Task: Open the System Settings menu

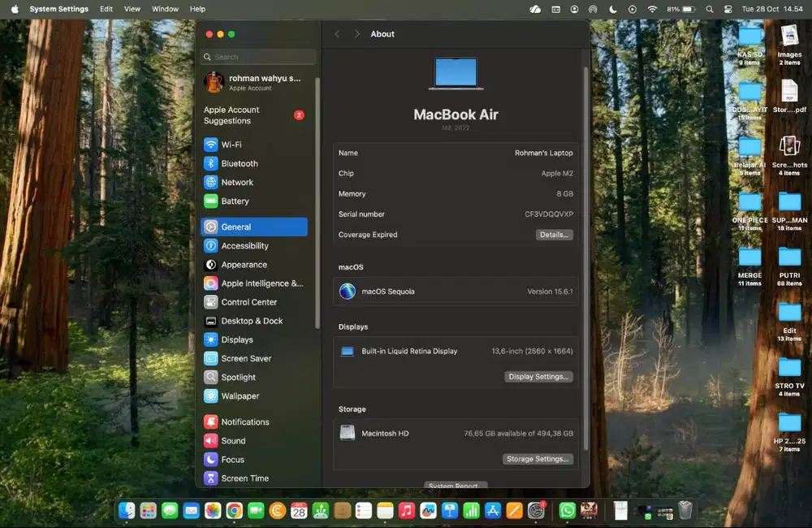Action: (59, 9)
